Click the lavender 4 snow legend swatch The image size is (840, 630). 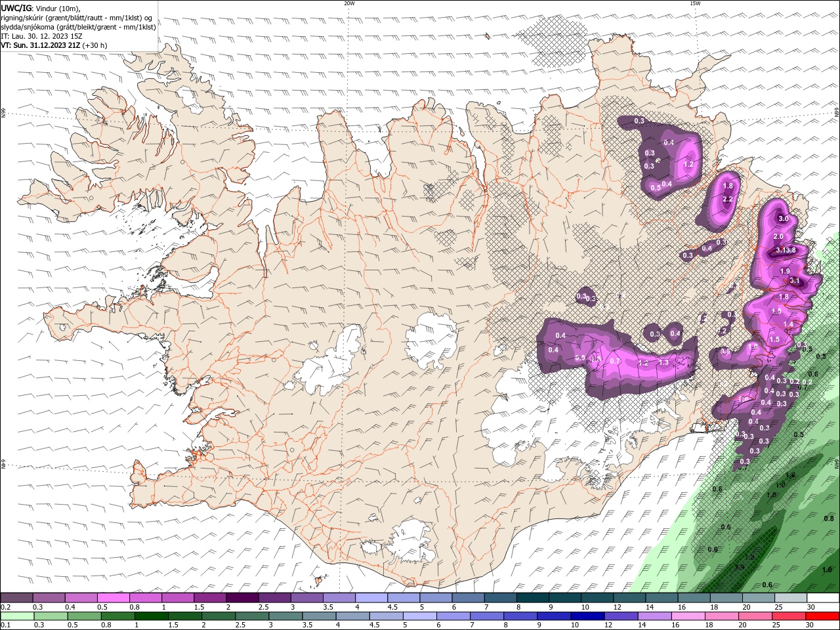[371, 598]
